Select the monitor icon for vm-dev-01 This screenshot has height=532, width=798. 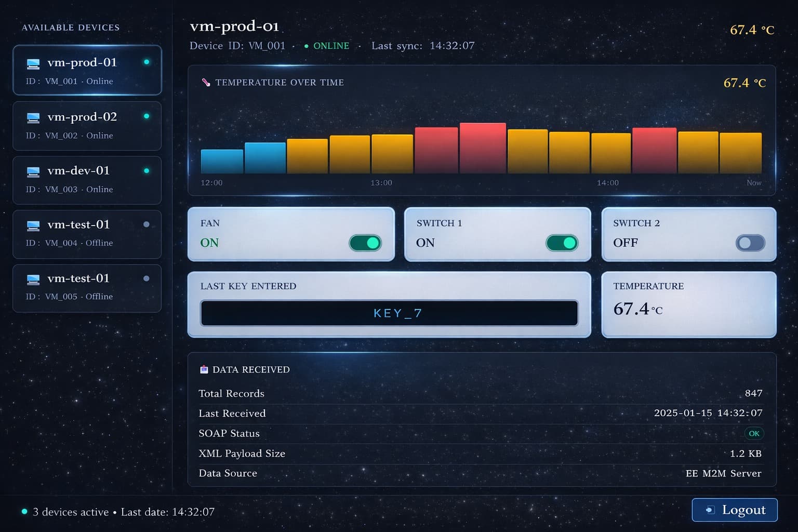coord(33,171)
